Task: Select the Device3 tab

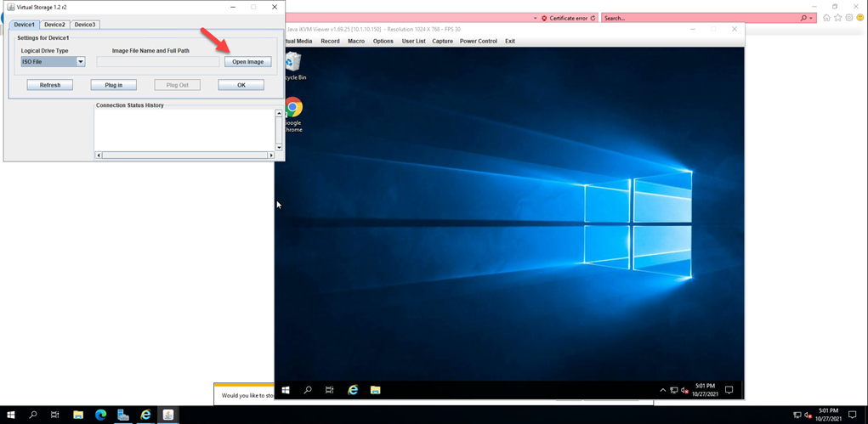Action: pyautogui.click(x=85, y=25)
